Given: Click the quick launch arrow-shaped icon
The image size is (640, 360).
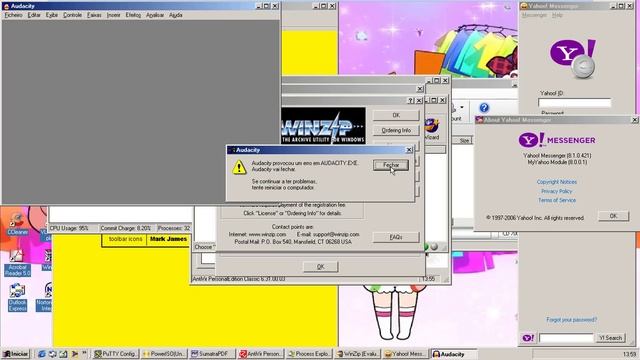Looking at the screenshot, I should (75, 354).
